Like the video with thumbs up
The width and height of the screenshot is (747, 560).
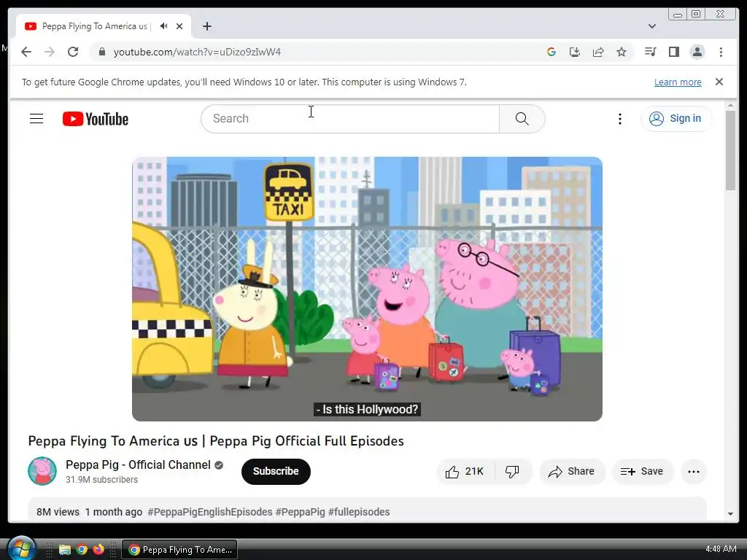coord(465,472)
